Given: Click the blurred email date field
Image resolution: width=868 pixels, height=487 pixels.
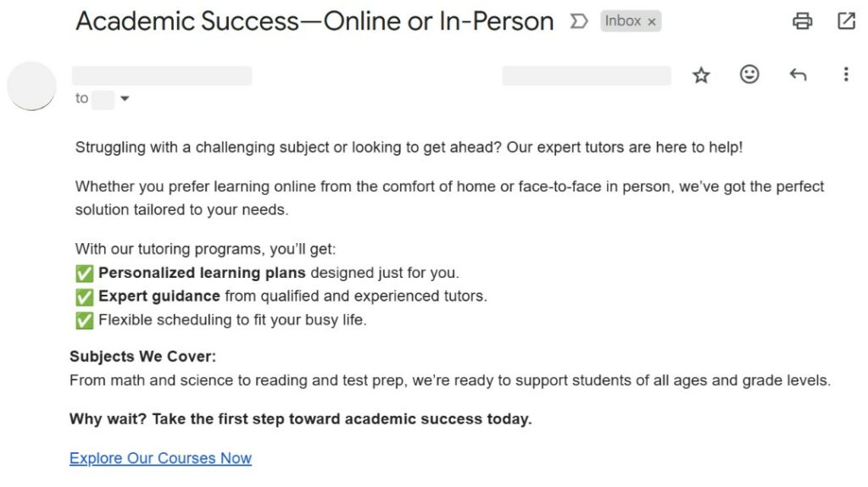Looking at the screenshot, I should (x=587, y=75).
